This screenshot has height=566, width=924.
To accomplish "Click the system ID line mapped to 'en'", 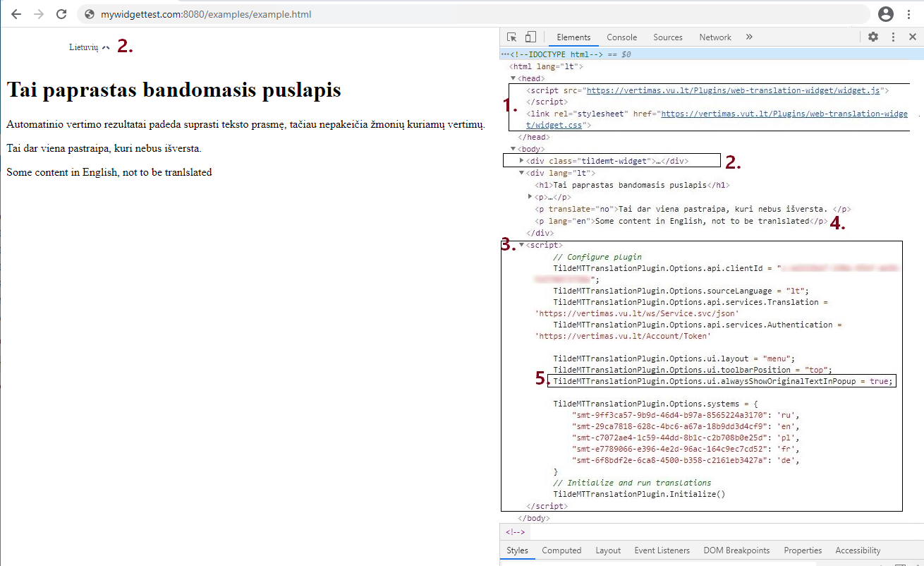I will point(686,426).
